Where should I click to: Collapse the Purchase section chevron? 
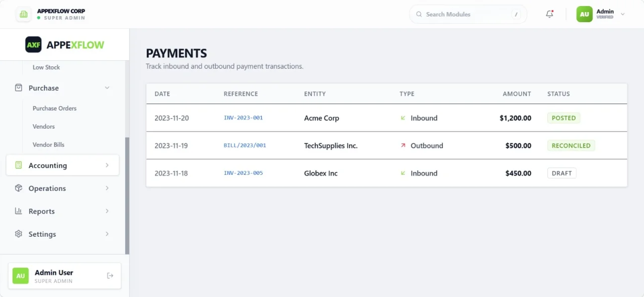pyautogui.click(x=107, y=88)
